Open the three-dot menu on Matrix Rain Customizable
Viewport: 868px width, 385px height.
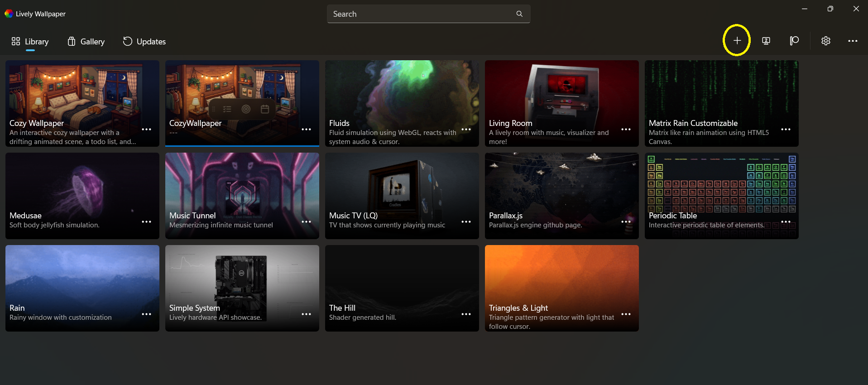tap(786, 130)
